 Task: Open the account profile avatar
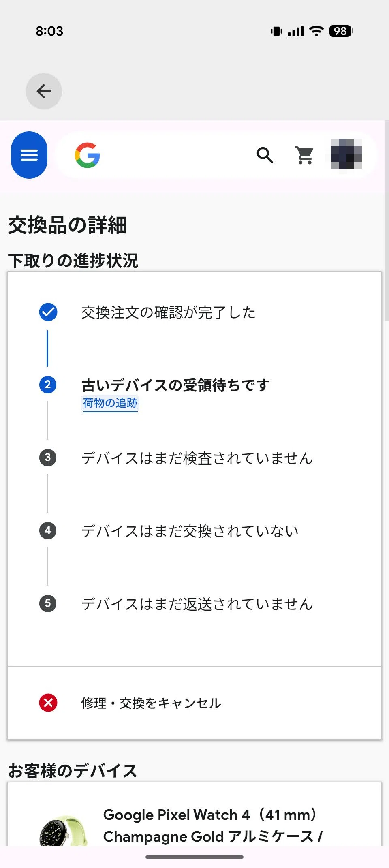346,154
